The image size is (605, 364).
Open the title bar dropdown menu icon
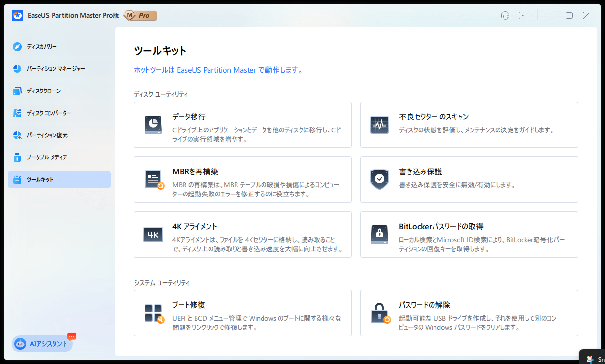(523, 15)
